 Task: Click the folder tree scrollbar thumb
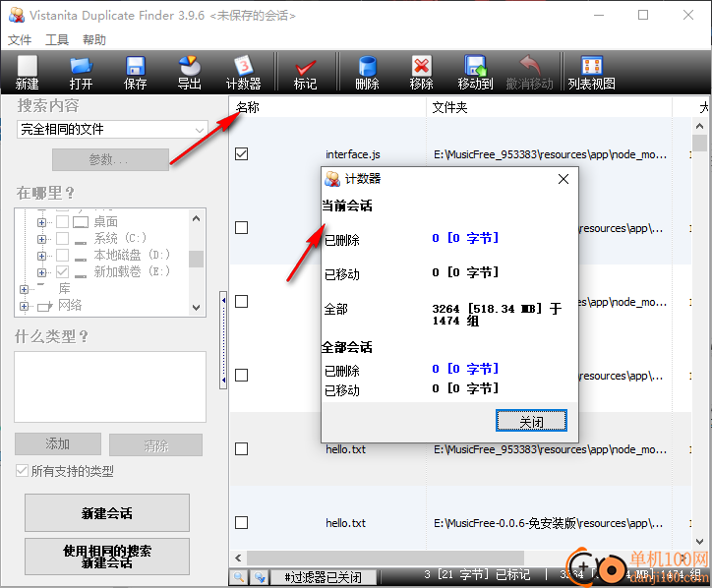(x=196, y=260)
